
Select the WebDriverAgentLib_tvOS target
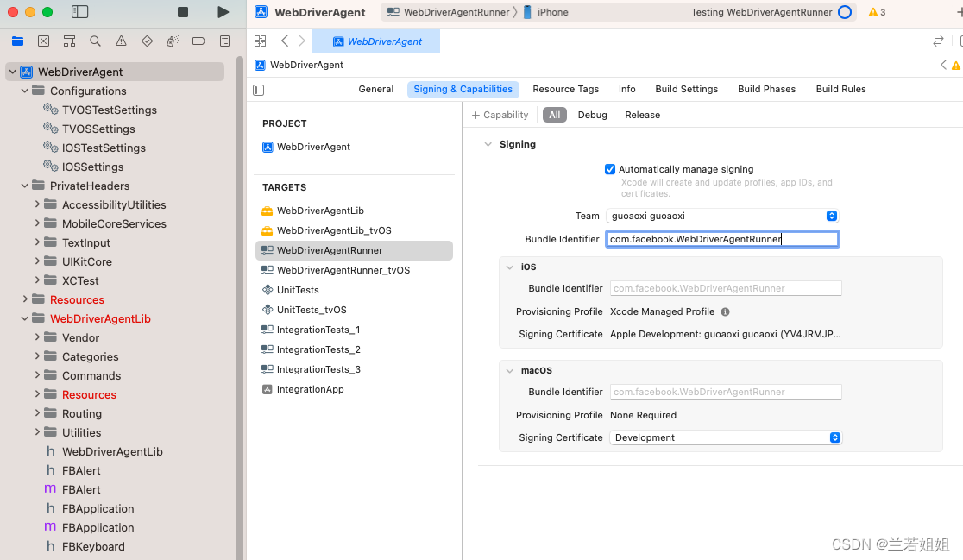pyautogui.click(x=326, y=230)
